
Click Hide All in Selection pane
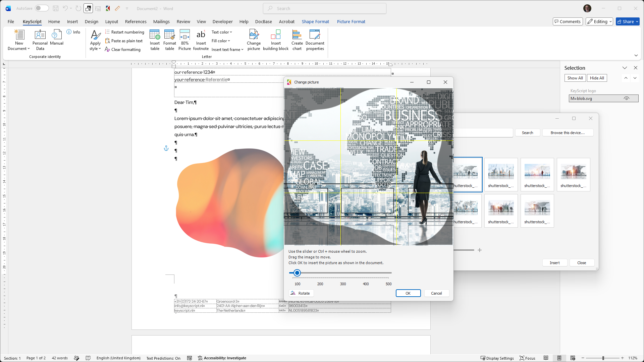pyautogui.click(x=597, y=78)
